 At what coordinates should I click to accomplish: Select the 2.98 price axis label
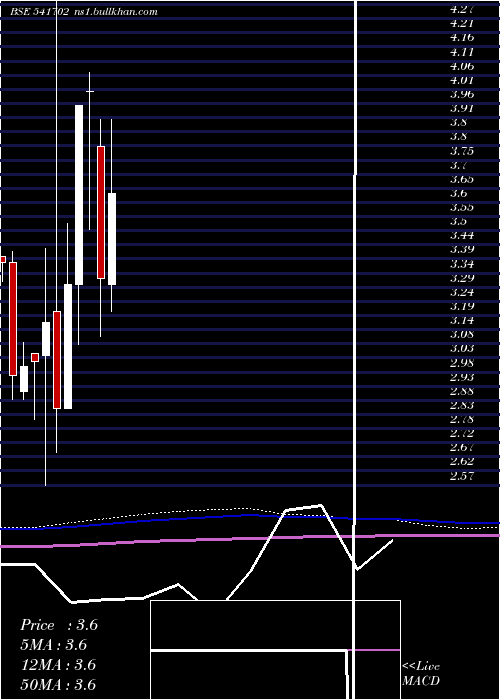(x=462, y=363)
